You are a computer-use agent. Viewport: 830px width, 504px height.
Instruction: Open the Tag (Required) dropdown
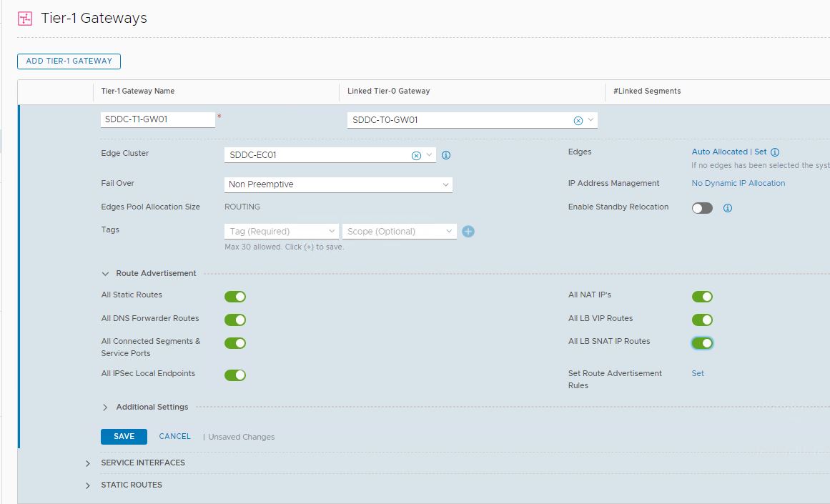[x=282, y=232]
